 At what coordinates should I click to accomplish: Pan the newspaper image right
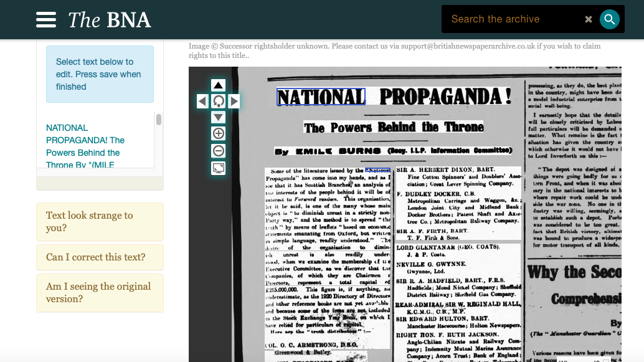click(x=234, y=101)
